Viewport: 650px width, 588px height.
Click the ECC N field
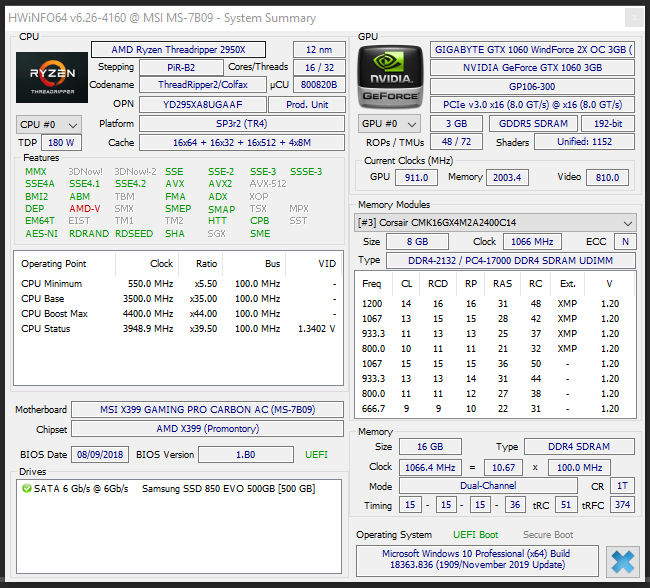pos(625,242)
